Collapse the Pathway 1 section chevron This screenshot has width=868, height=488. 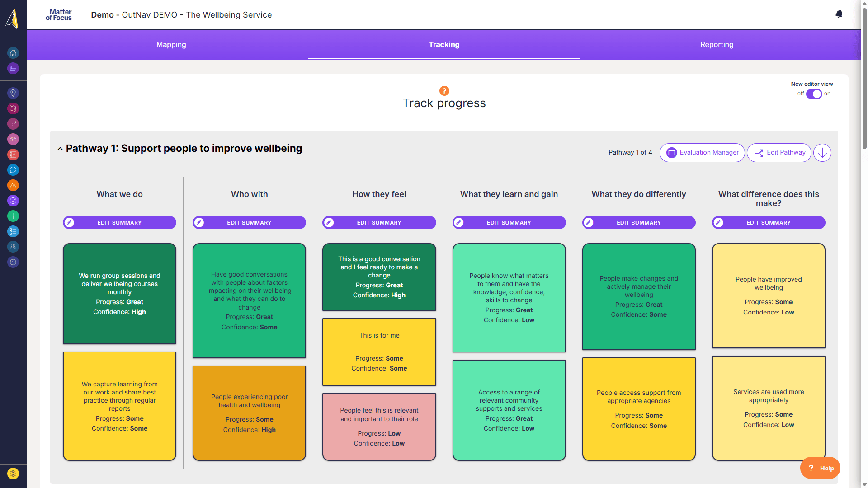click(x=60, y=149)
